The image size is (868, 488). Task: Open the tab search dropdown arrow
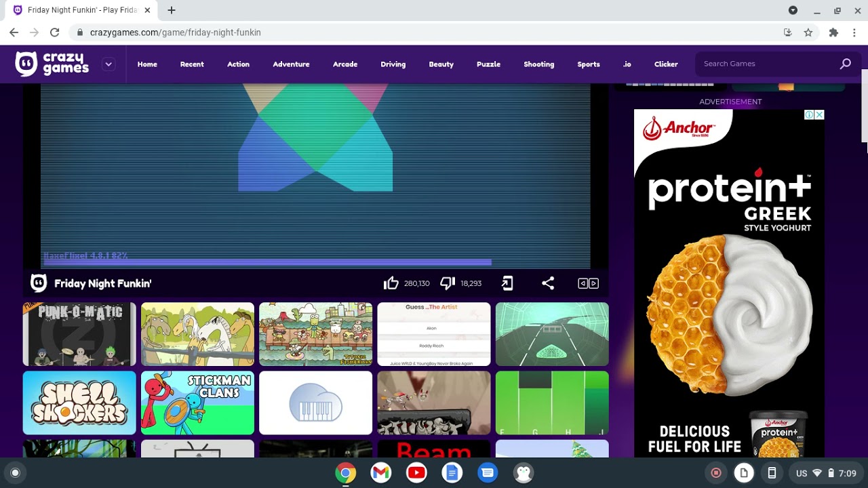793,10
